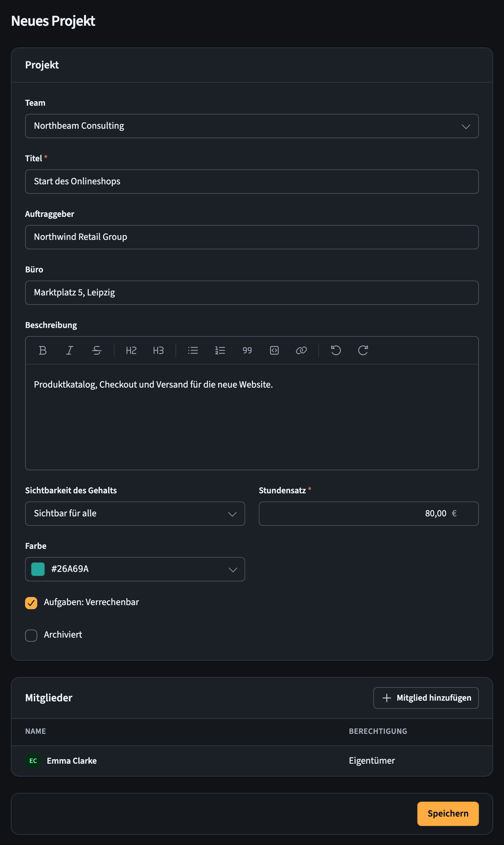504x845 pixels.
Task: Click the NAME column header
Action: coord(35,731)
